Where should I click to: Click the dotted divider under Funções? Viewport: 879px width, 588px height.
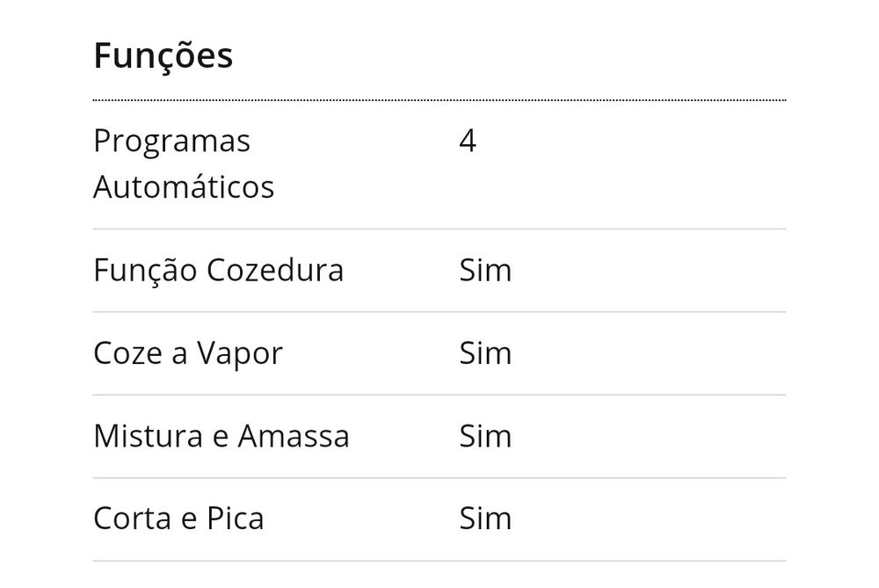[439, 101]
